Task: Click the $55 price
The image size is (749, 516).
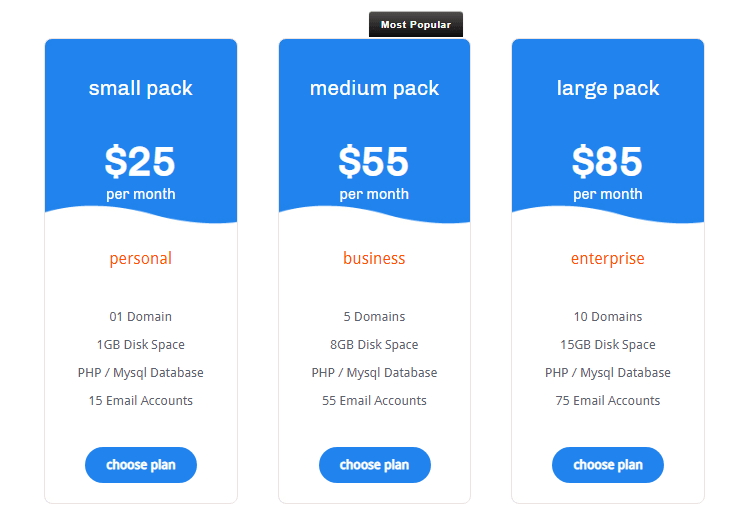Action: click(374, 162)
